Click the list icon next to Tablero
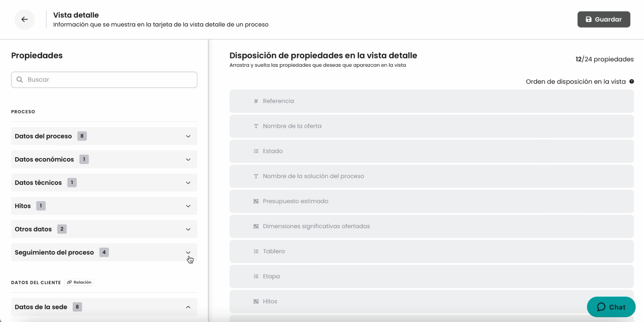This screenshot has height=322, width=644. point(256,251)
